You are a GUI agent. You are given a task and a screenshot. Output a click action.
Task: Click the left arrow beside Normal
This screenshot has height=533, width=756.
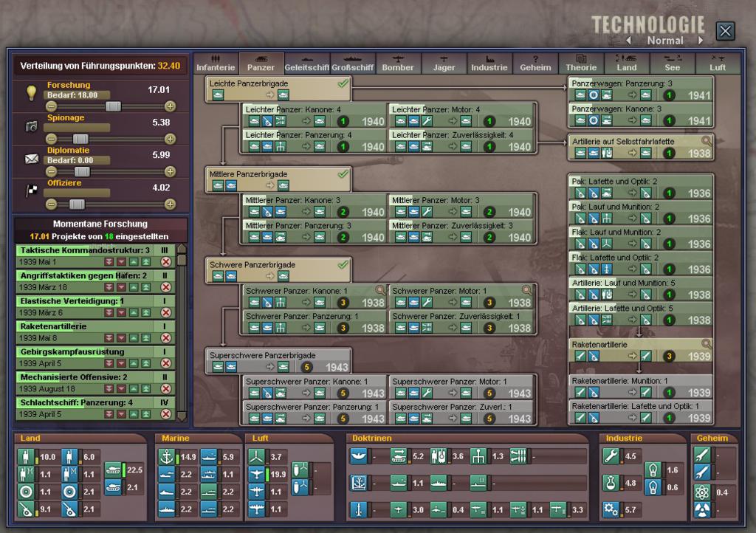click(629, 41)
